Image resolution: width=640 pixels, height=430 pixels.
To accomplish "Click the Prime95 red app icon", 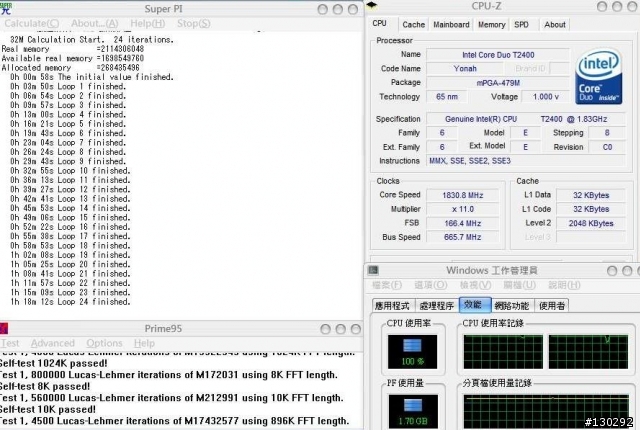I will tap(4, 328).
